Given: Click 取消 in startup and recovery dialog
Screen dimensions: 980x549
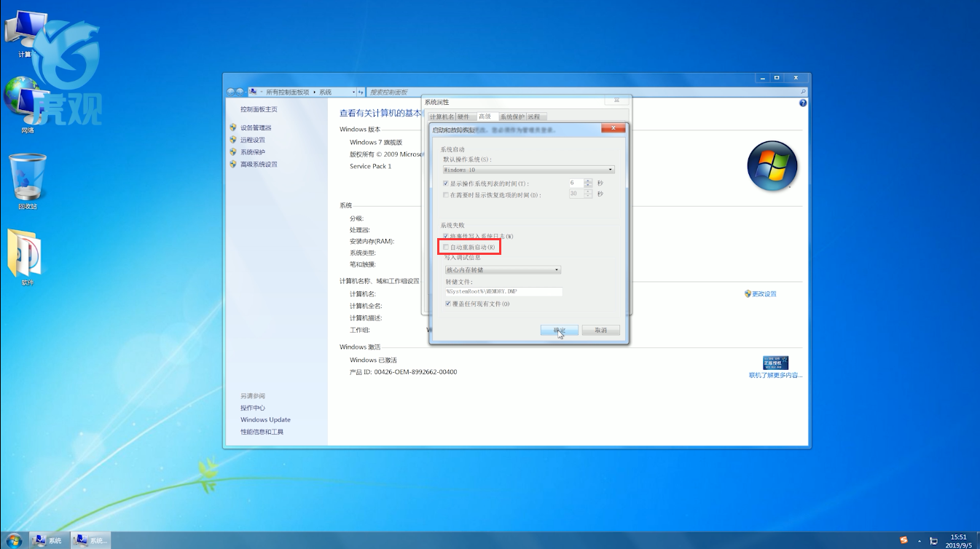Looking at the screenshot, I should point(600,331).
